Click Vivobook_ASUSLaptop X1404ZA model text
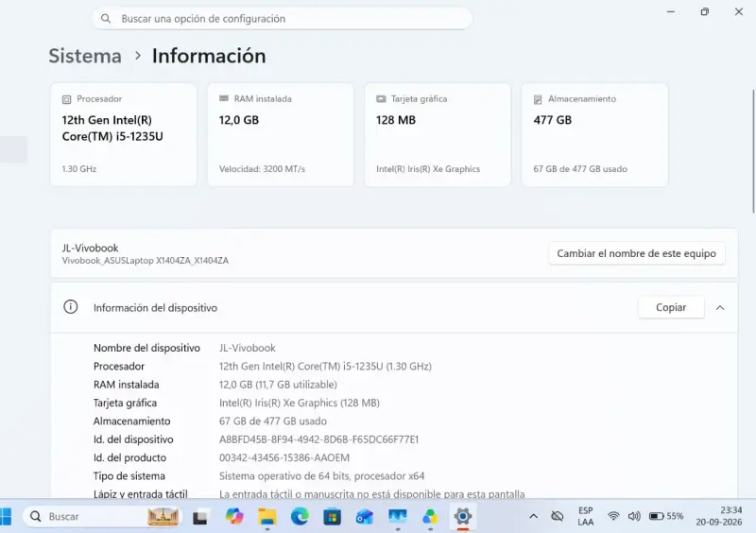 [x=146, y=261]
